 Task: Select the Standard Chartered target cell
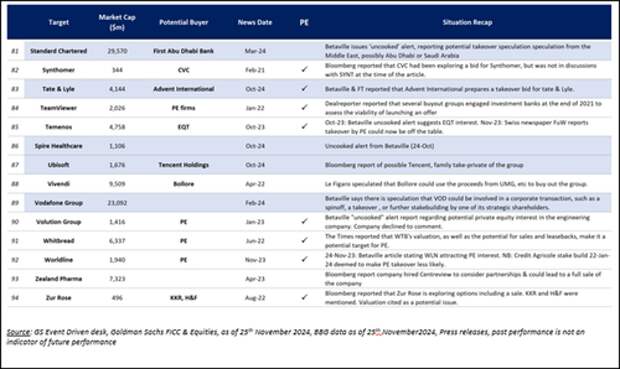click(x=59, y=51)
